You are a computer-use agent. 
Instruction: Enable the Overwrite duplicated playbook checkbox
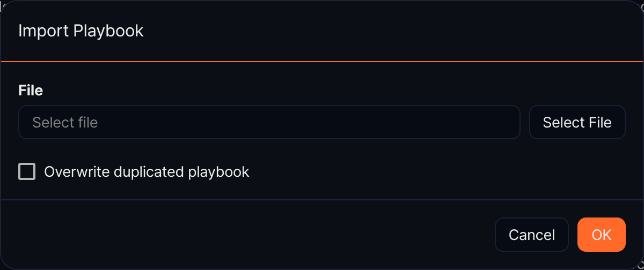(27, 171)
